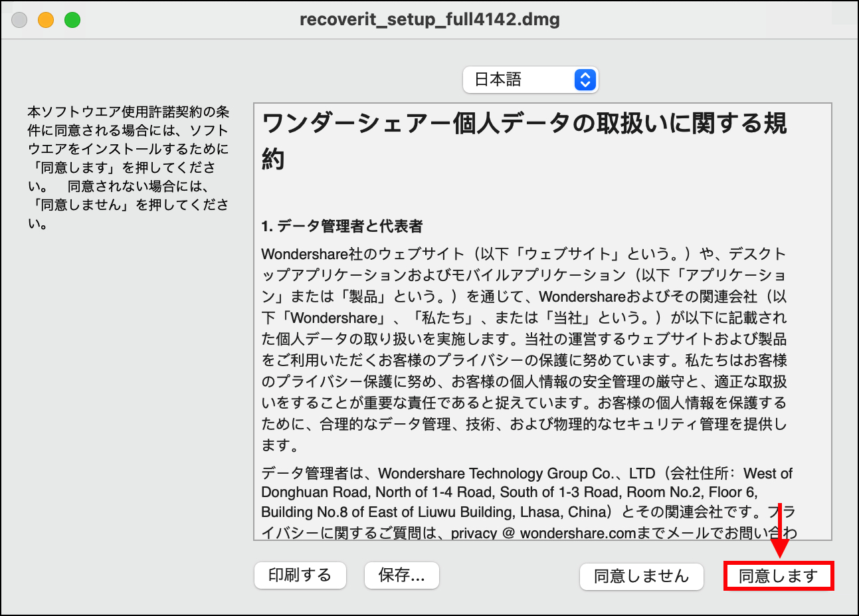Screen dimensions: 859x616
Task: Click the section title 1. データ管理者と代表者
Action: 342,226
